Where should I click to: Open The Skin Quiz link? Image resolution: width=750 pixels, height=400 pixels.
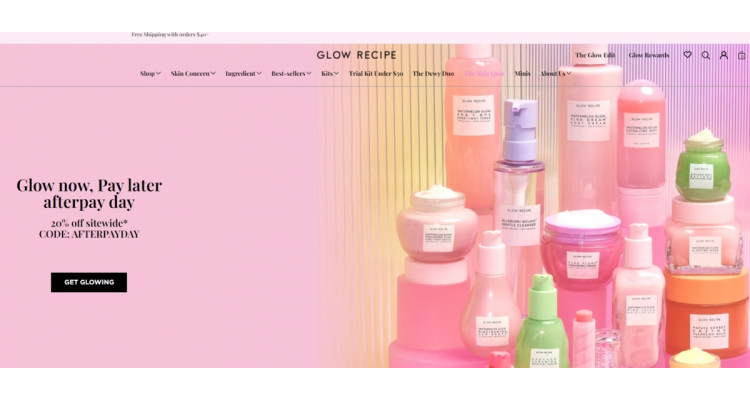484,73
